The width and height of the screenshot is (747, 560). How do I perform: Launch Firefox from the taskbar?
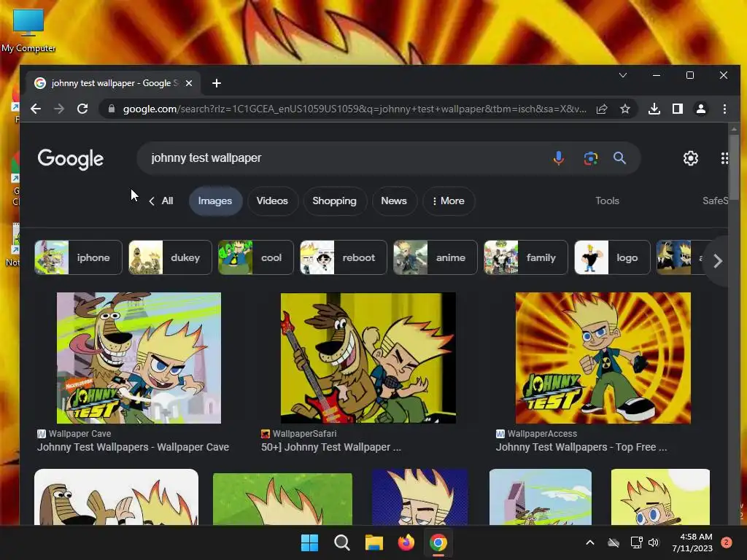(x=406, y=542)
